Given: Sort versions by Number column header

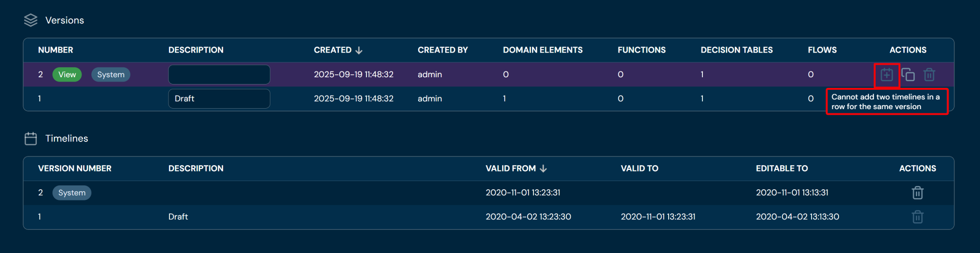Looking at the screenshot, I should coord(56,50).
